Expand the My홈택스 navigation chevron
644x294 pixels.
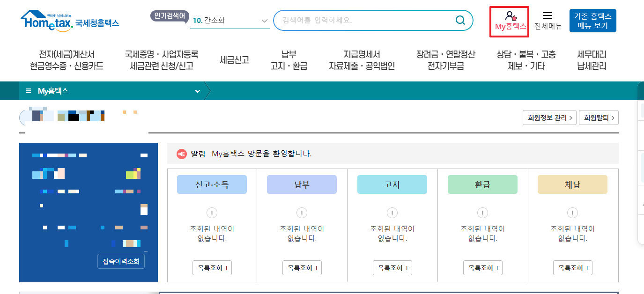[197, 91]
